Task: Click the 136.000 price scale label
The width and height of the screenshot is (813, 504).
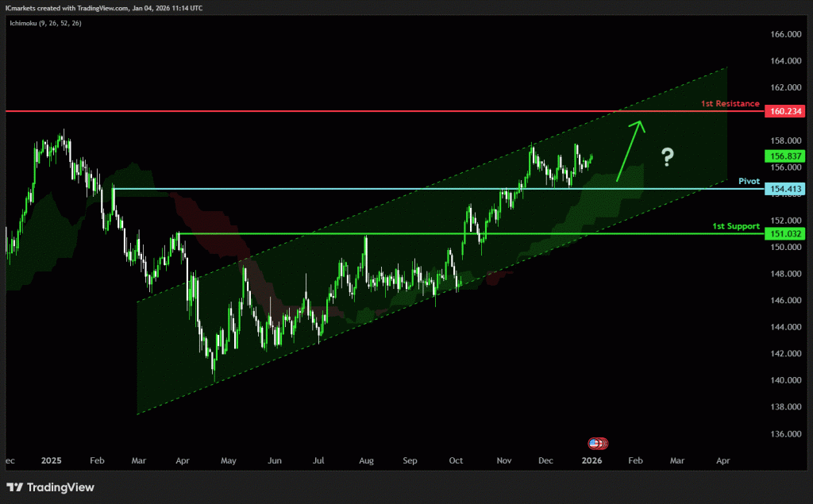Action: pos(784,434)
